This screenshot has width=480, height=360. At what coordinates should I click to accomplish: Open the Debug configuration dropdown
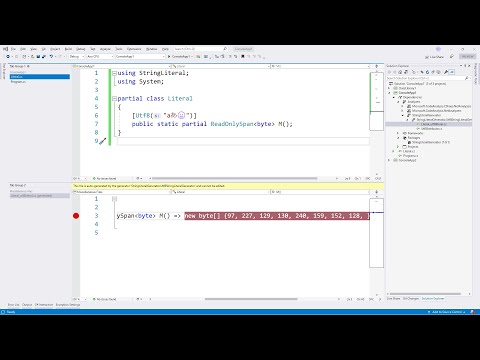point(77,57)
